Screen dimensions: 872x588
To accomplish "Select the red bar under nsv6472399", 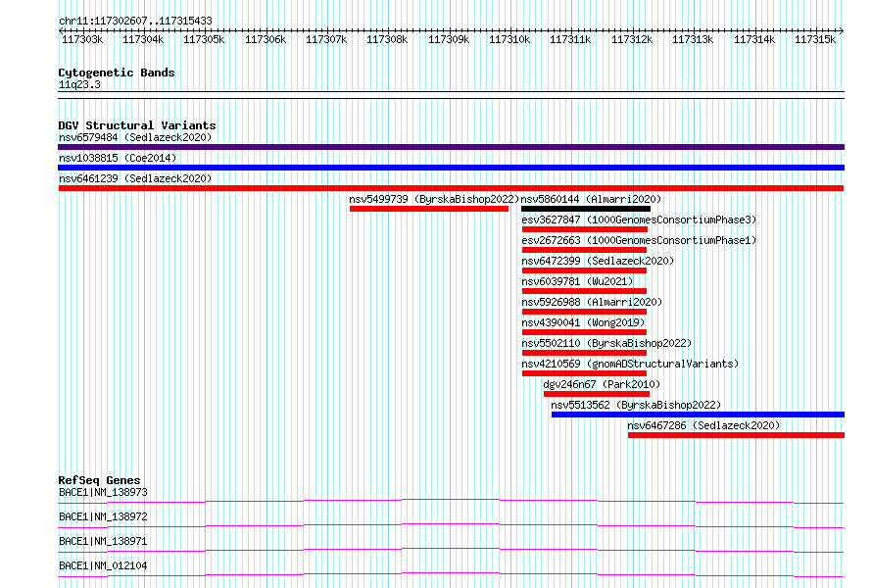I will point(584,270).
